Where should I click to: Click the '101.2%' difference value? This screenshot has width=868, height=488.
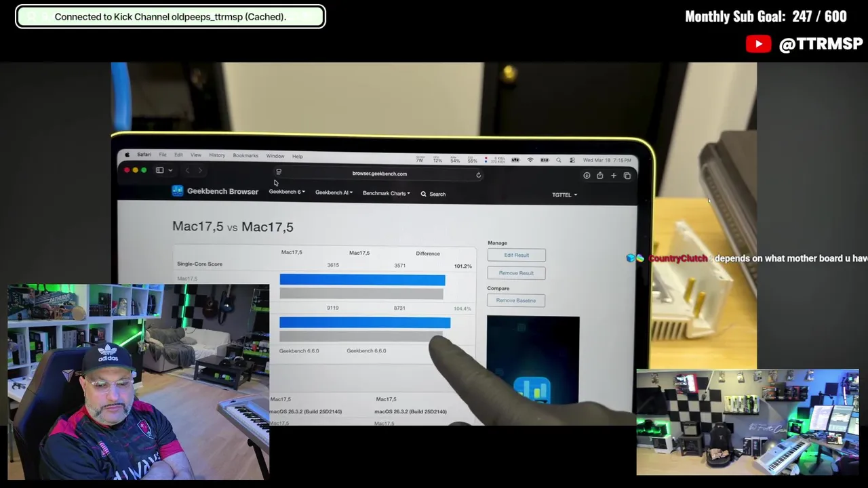pyautogui.click(x=462, y=266)
